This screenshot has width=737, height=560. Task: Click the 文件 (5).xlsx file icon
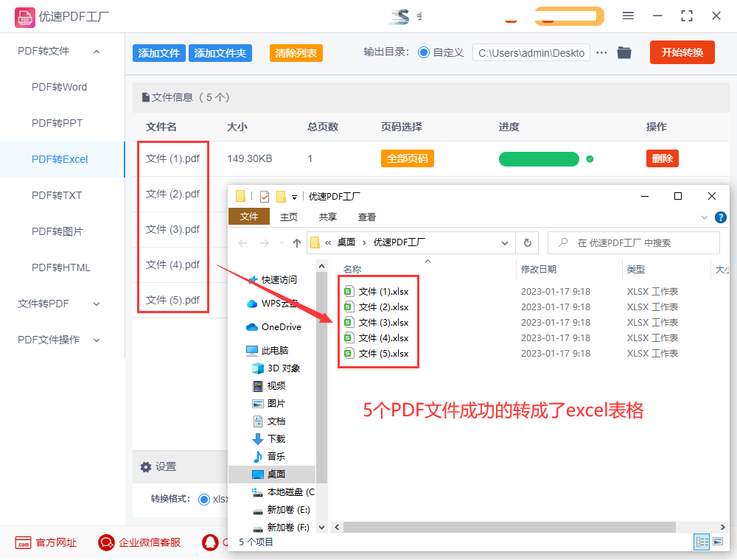click(x=349, y=353)
